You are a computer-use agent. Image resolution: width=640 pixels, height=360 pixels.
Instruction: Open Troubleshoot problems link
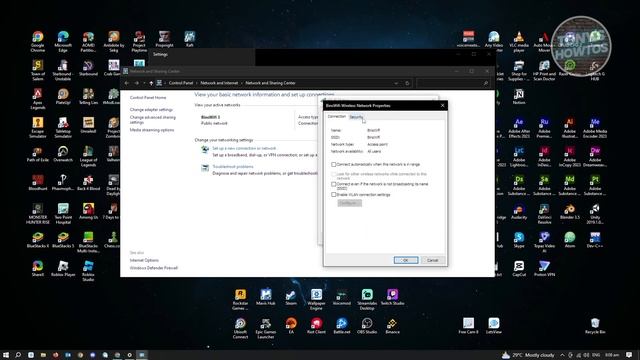pos(233,167)
